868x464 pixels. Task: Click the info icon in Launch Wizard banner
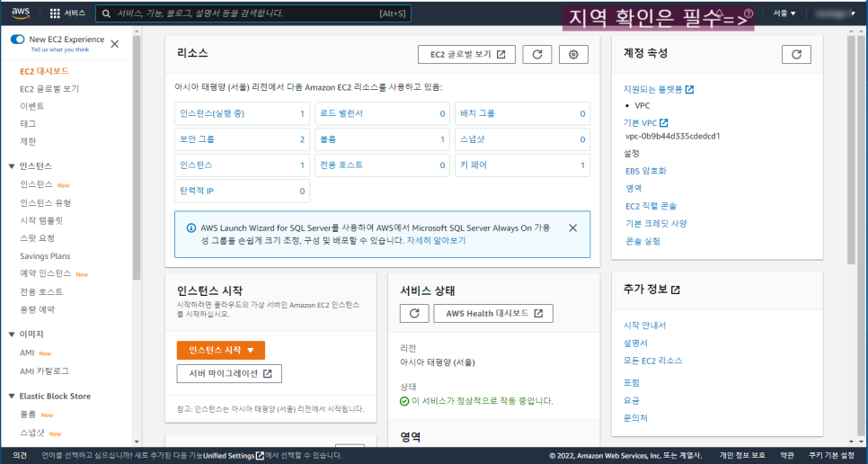(191, 228)
